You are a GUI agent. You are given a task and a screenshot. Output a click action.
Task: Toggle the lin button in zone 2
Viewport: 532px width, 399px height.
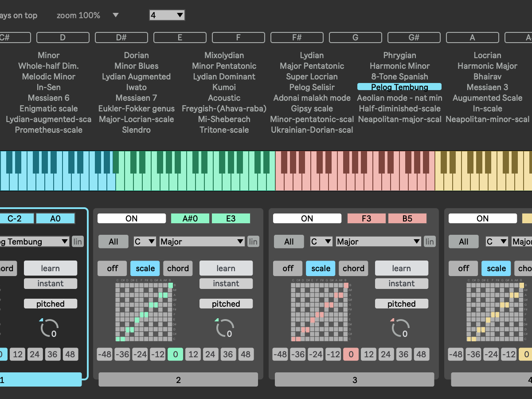click(253, 241)
